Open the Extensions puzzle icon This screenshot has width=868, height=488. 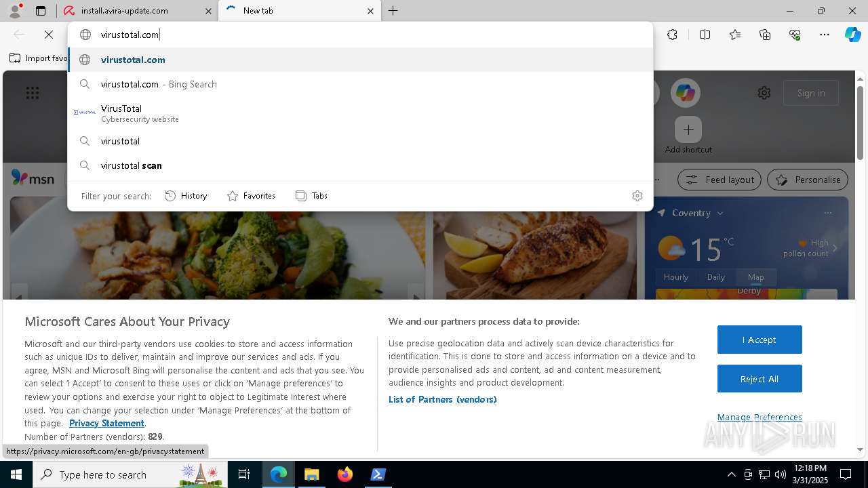pyautogui.click(x=672, y=35)
